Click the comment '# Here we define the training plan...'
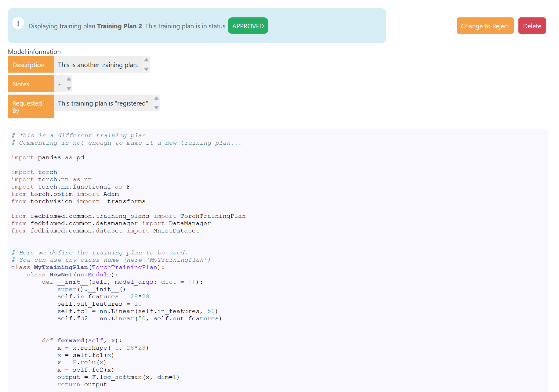Viewport: 559px width, 392px height. coord(100,253)
